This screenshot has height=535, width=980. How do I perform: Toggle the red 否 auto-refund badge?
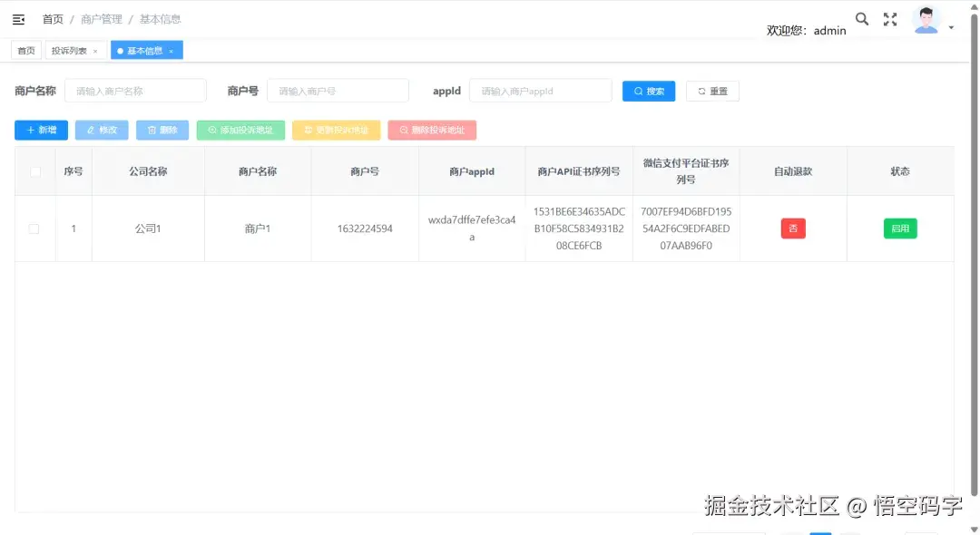pyautogui.click(x=793, y=229)
